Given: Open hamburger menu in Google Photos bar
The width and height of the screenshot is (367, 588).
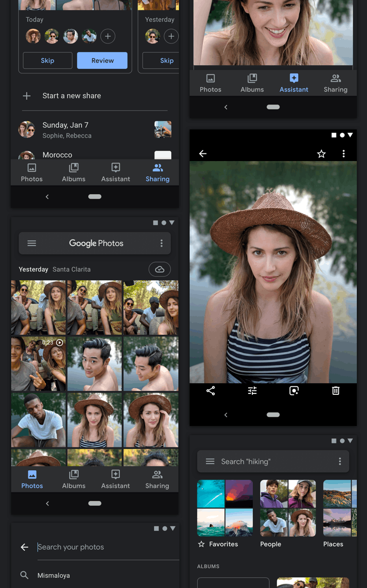Looking at the screenshot, I should pos(32,244).
